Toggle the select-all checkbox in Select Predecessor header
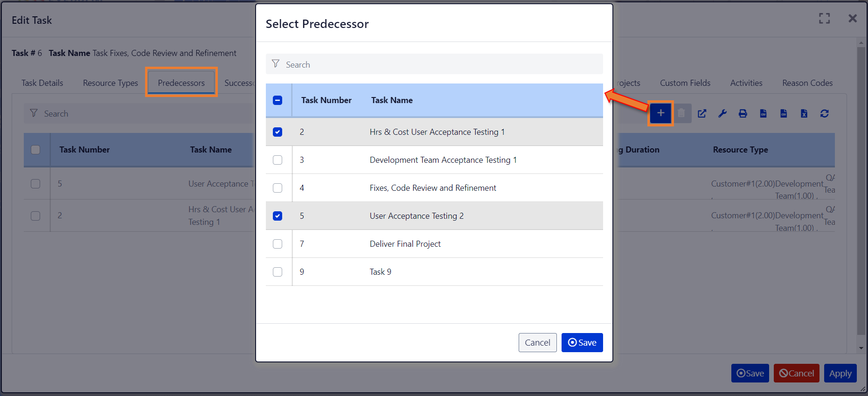868x396 pixels. [278, 100]
